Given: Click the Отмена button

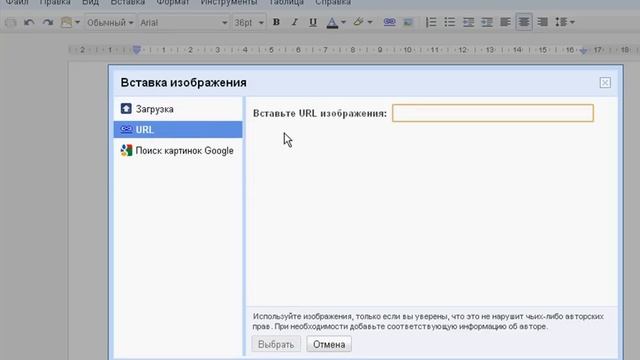Looking at the screenshot, I should (x=329, y=344).
